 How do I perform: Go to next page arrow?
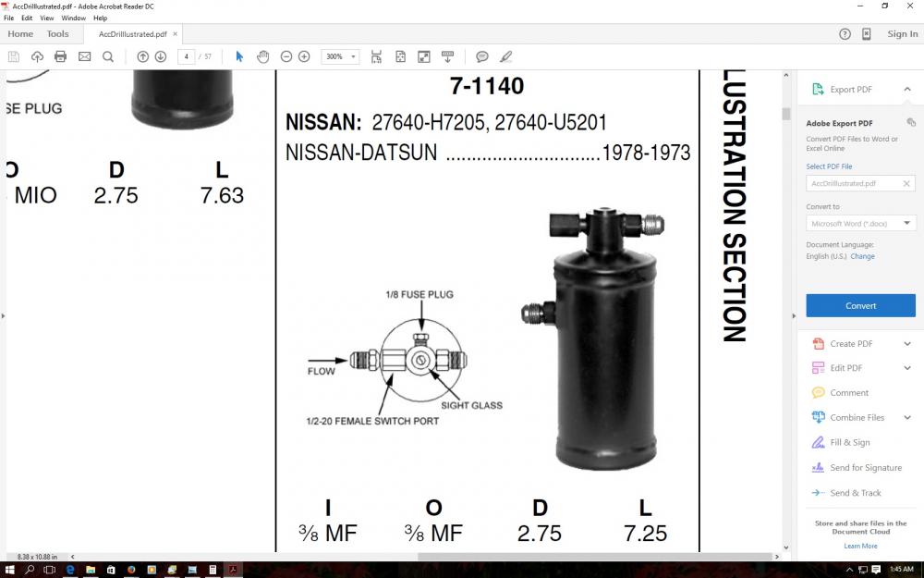click(x=160, y=56)
